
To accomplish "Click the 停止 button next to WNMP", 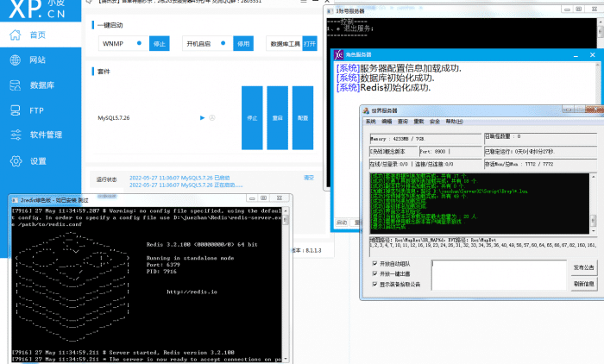I will (x=159, y=43).
